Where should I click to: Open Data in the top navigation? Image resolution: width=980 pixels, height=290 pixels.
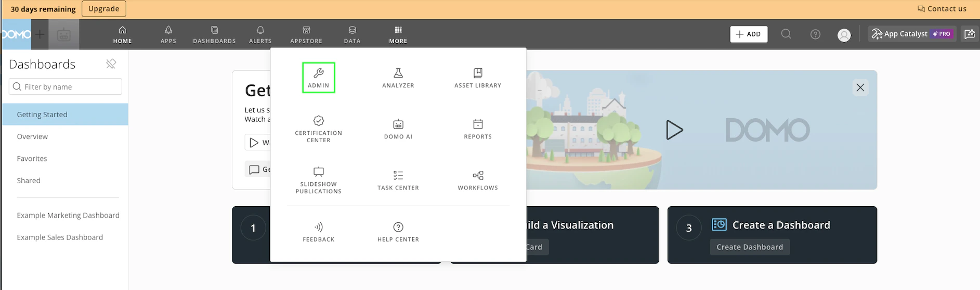(352, 34)
